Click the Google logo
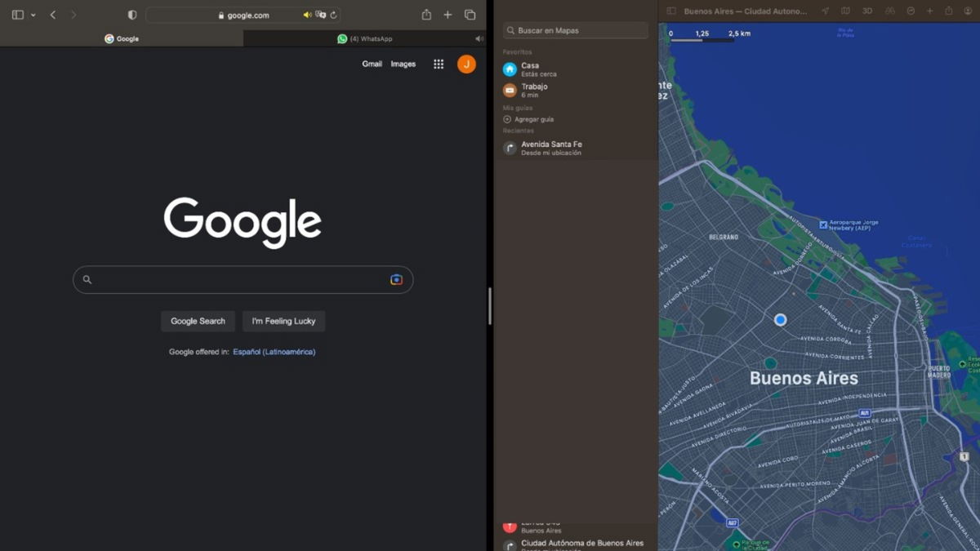Image resolution: width=980 pixels, height=551 pixels. pos(243,221)
